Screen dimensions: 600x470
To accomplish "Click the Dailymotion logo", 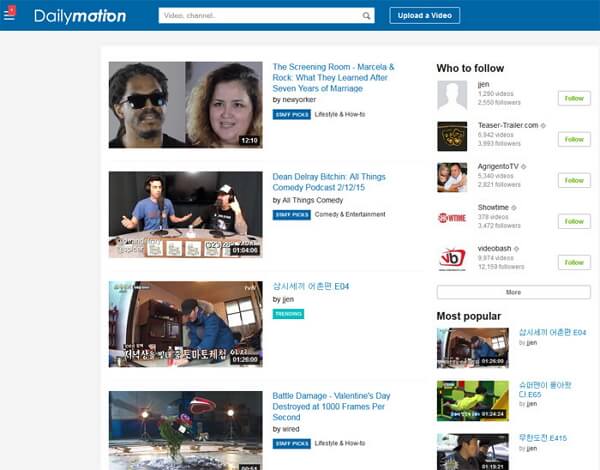I will tap(80, 16).
